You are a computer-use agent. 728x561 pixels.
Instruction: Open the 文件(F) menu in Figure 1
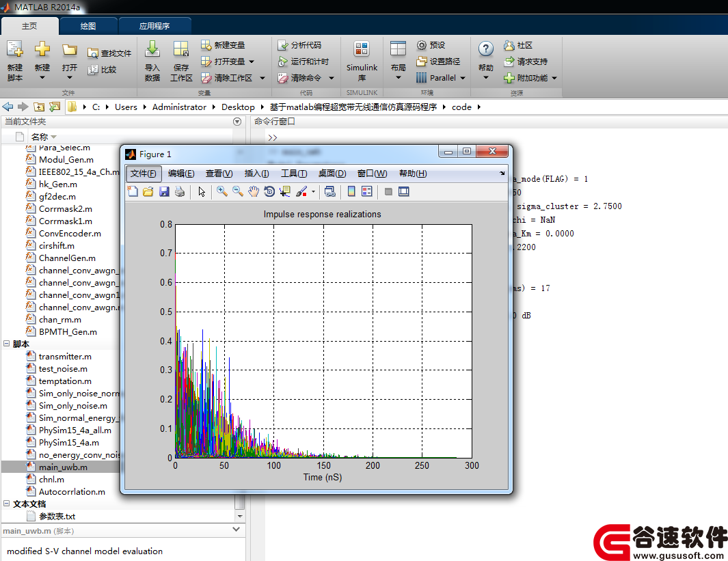[x=144, y=174]
